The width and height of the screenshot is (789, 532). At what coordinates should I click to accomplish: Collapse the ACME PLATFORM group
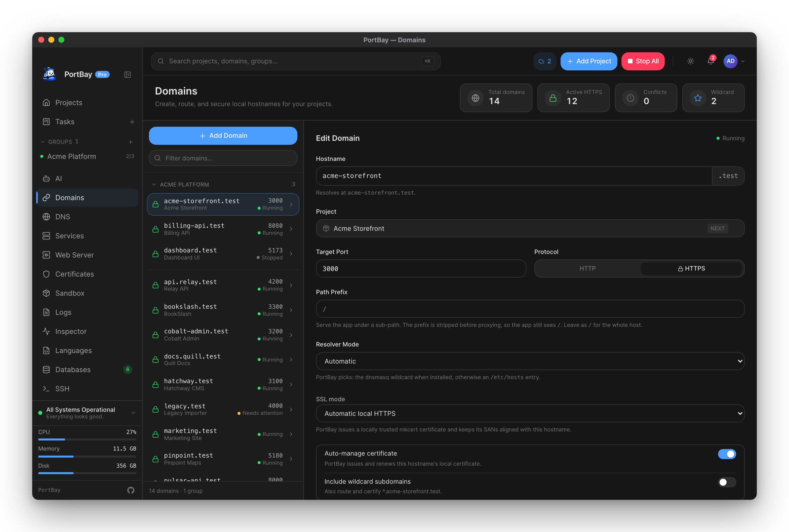pyautogui.click(x=154, y=185)
